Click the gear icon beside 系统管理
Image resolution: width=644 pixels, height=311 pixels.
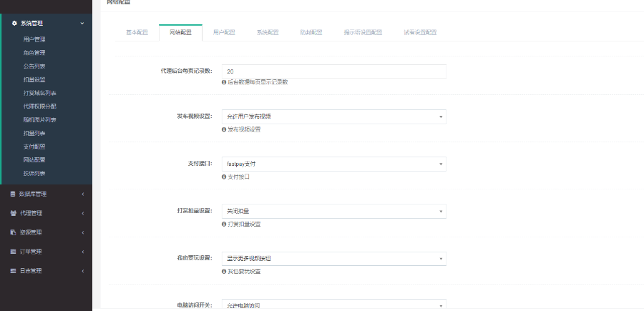(14, 24)
